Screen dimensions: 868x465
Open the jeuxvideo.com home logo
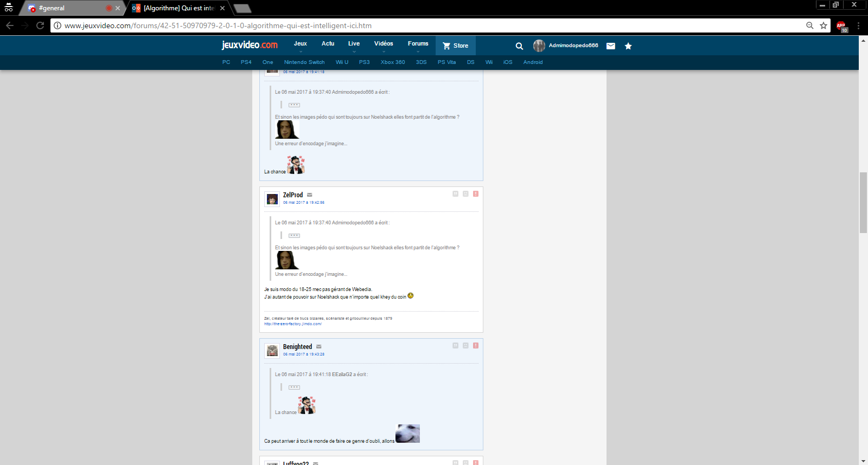[250, 45]
